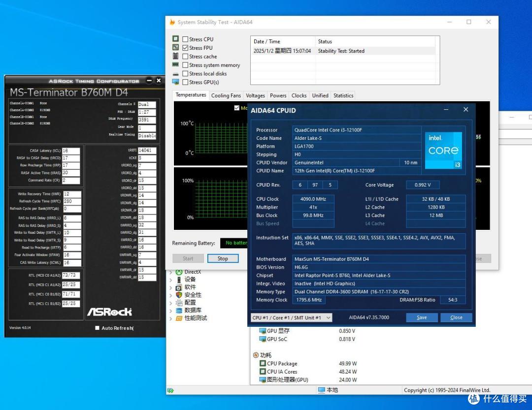Expand the 配置 tree node
The image size is (532, 410).
tap(171, 303)
